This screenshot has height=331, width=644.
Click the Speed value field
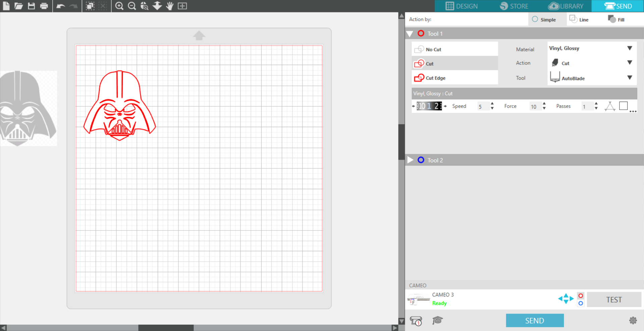483,106
